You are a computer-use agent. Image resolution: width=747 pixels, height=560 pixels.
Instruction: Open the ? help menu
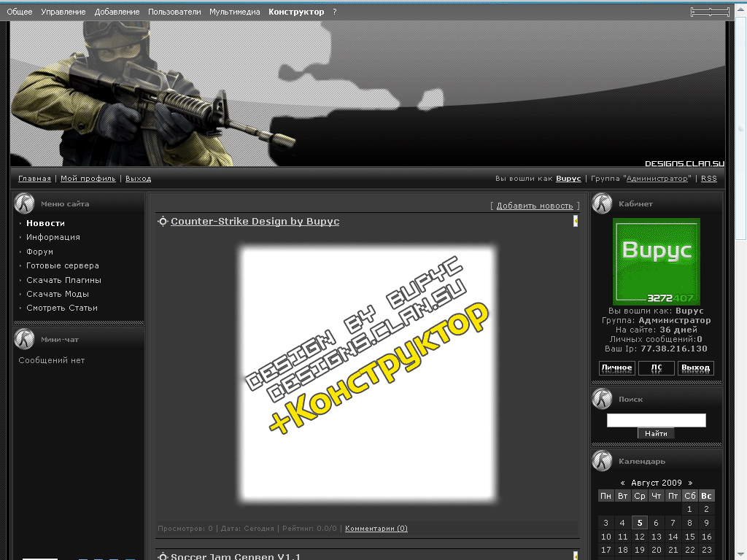(334, 12)
